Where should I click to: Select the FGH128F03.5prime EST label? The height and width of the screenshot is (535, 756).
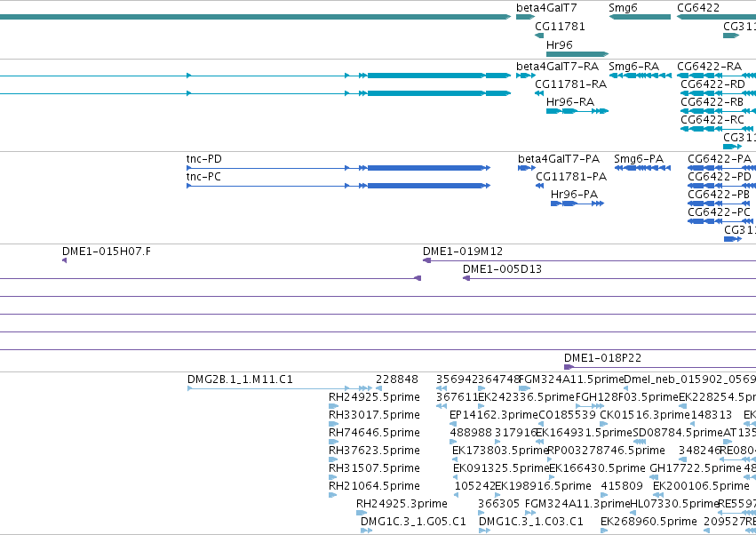coord(627,397)
